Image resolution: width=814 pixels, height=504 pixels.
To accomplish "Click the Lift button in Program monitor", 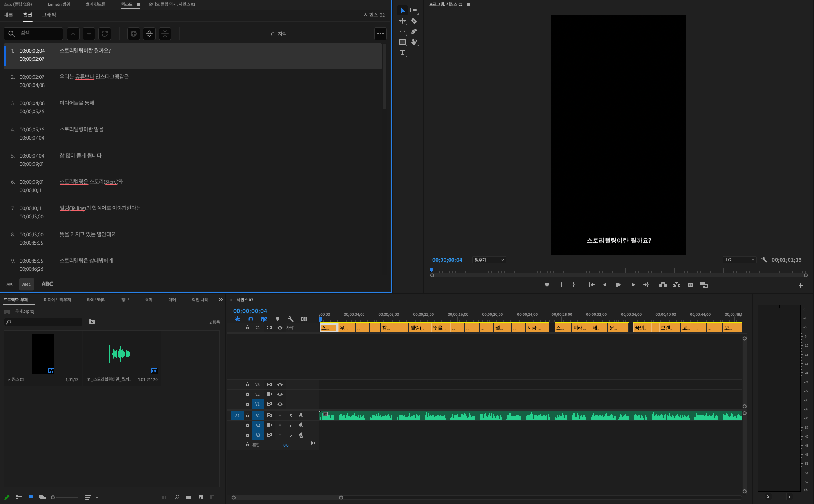I will point(663,285).
